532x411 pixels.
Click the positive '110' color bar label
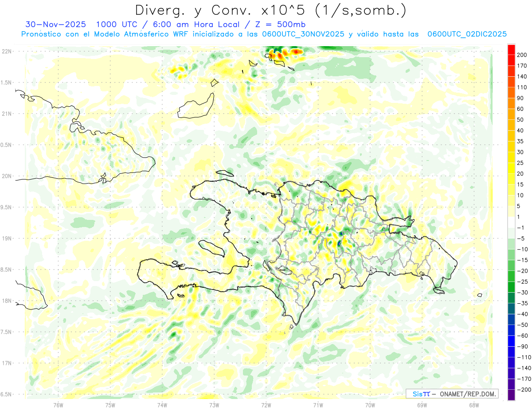(x=523, y=87)
